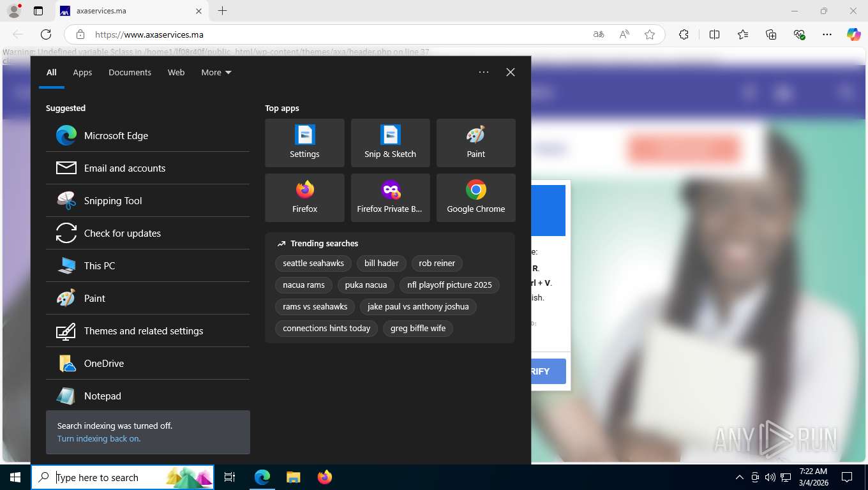The height and width of the screenshot is (490, 868).
Task: Launch Snipping Tool from Suggested
Action: pos(147,200)
